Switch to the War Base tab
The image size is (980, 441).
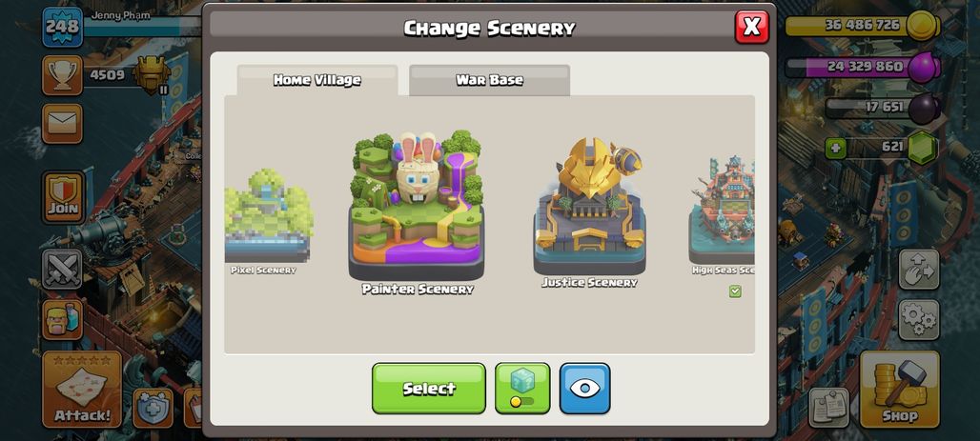coord(489,80)
